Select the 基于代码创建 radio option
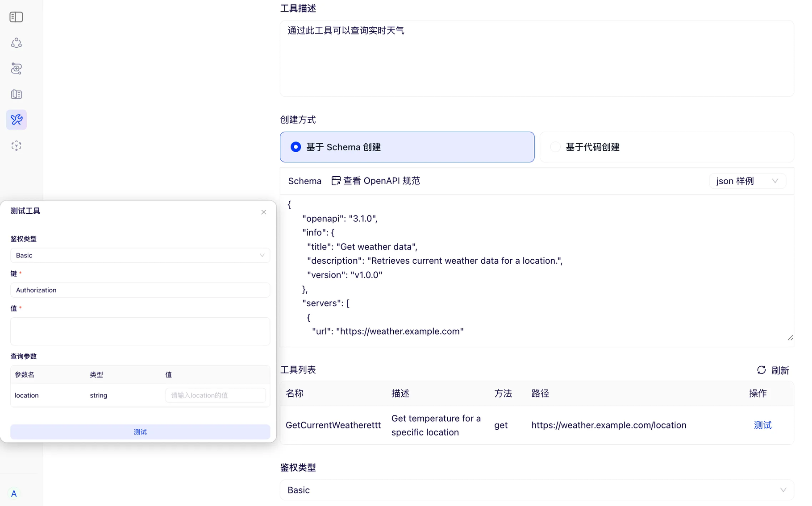The height and width of the screenshot is (506, 812). pyautogui.click(x=555, y=147)
